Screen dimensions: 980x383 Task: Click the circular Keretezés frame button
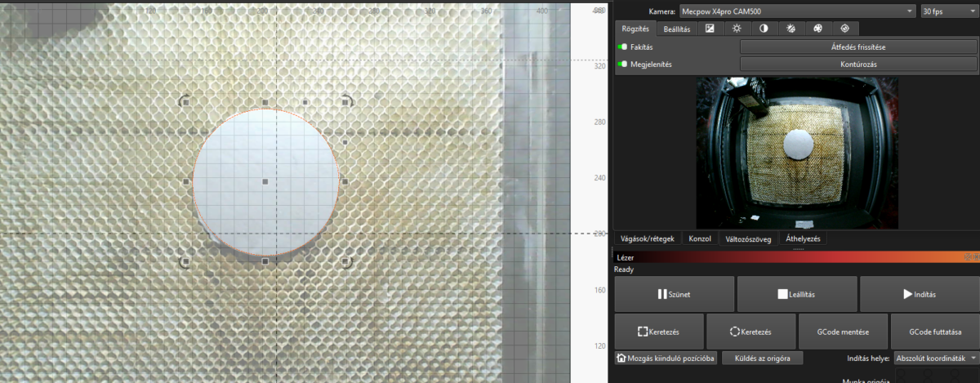click(x=751, y=332)
